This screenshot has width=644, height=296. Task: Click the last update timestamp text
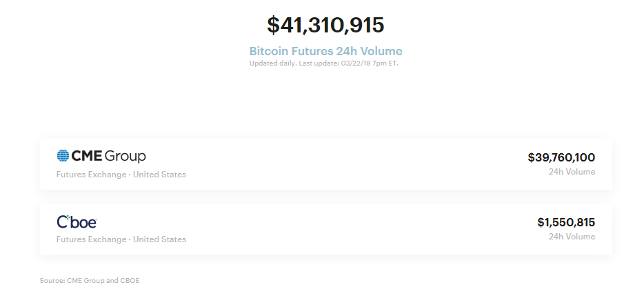click(x=349, y=63)
